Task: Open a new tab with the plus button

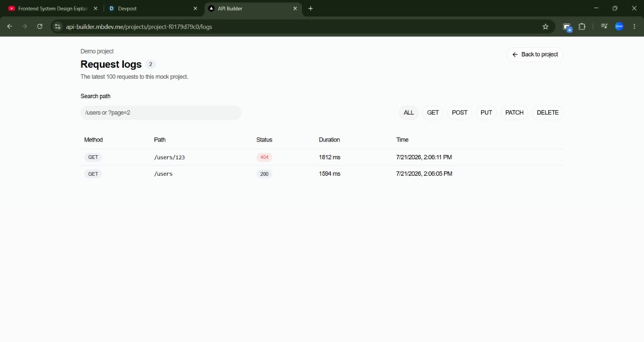Action: tap(311, 8)
